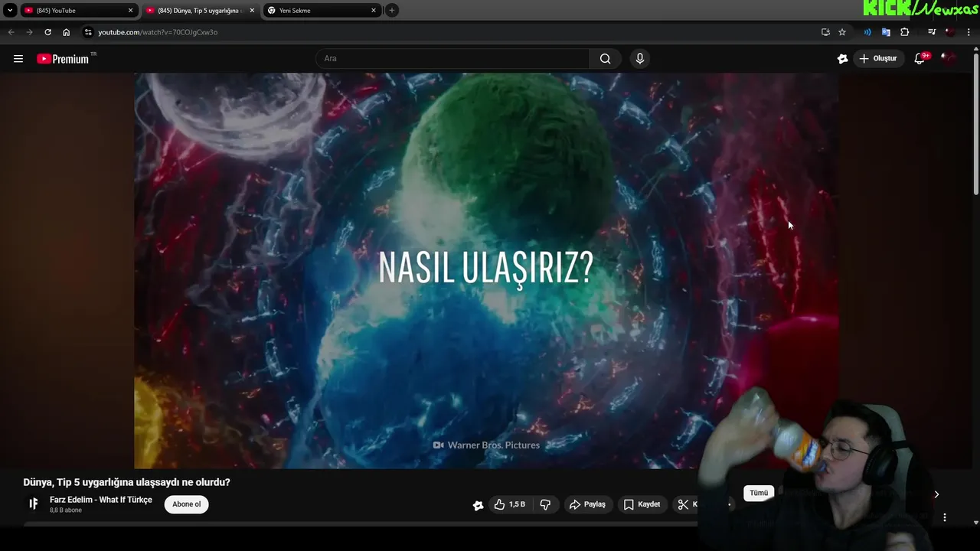Select the Tümü filter chip
The width and height of the screenshot is (980, 551).
tap(759, 493)
